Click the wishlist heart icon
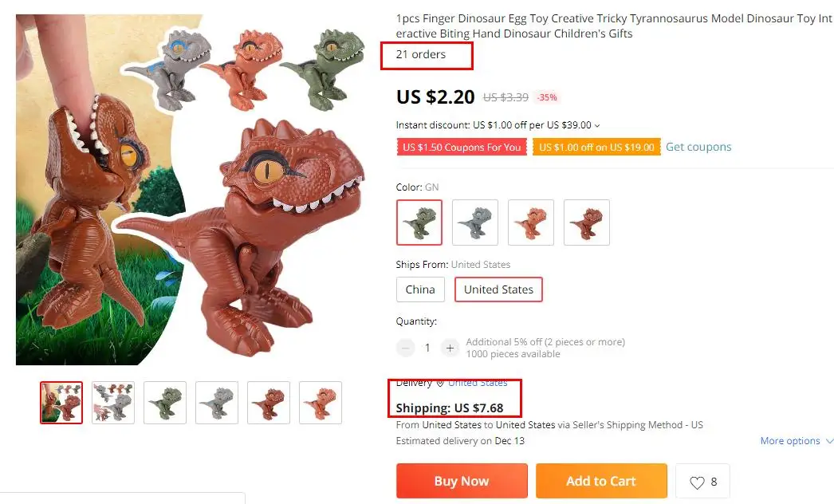 697,482
